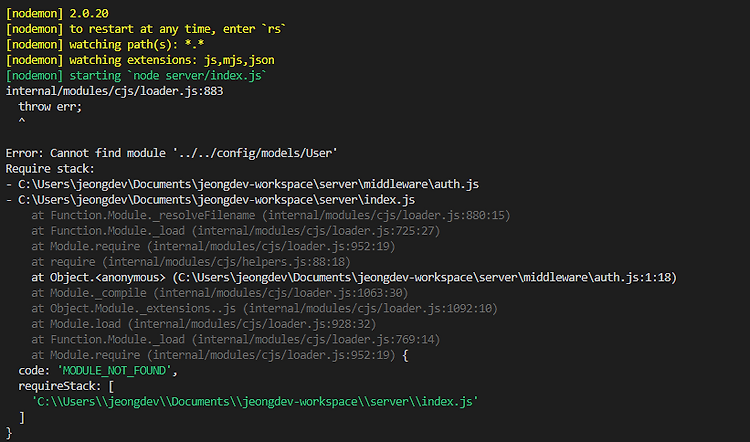The height and width of the screenshot is (442, 750).
Task: Click the require stack server\index.js path line
Action: pos(210,200)
